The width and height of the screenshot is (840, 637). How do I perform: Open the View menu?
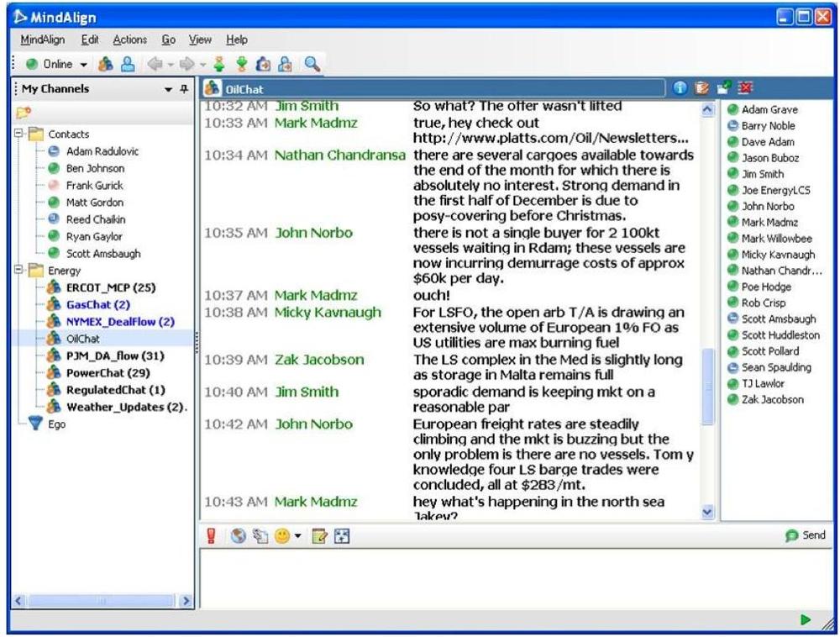(200, 39)
